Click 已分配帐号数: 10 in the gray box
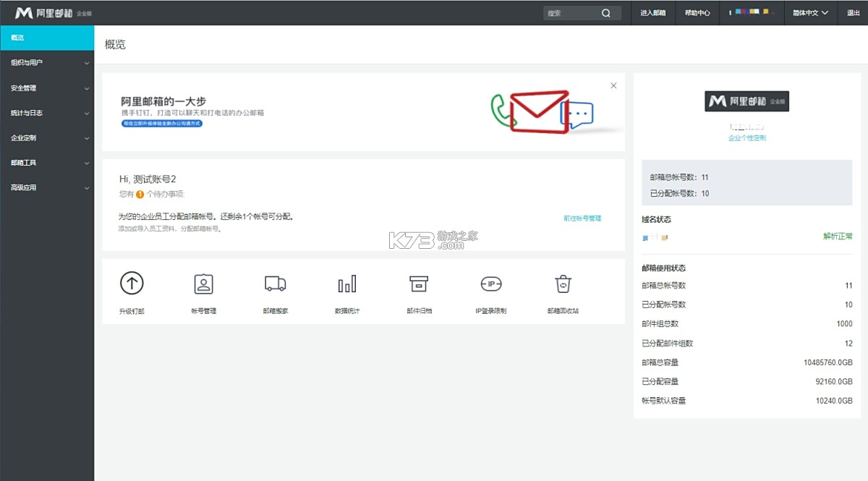Screen dimensions: 868x481 pyautogui.click(x=679, y=193)
